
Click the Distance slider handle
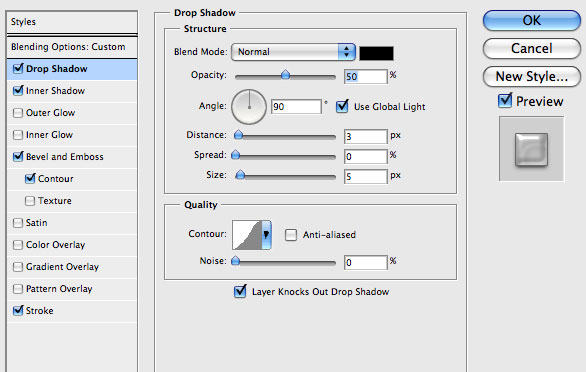(238, 135)
